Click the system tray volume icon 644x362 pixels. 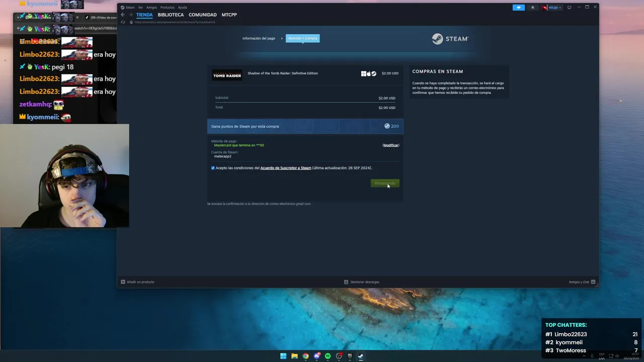tap(617, 356)
